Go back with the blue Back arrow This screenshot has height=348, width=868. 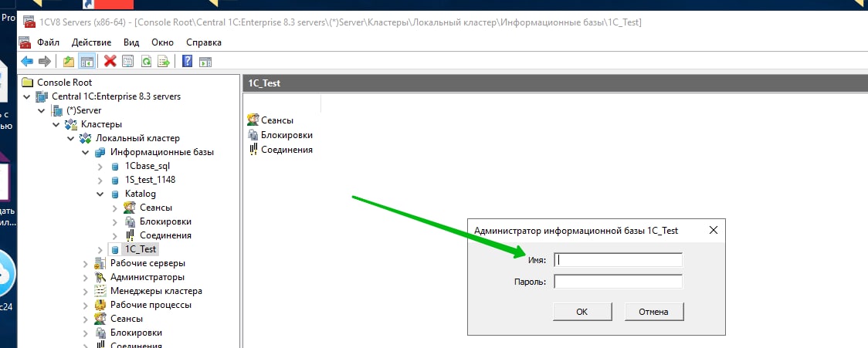(26, 61)
